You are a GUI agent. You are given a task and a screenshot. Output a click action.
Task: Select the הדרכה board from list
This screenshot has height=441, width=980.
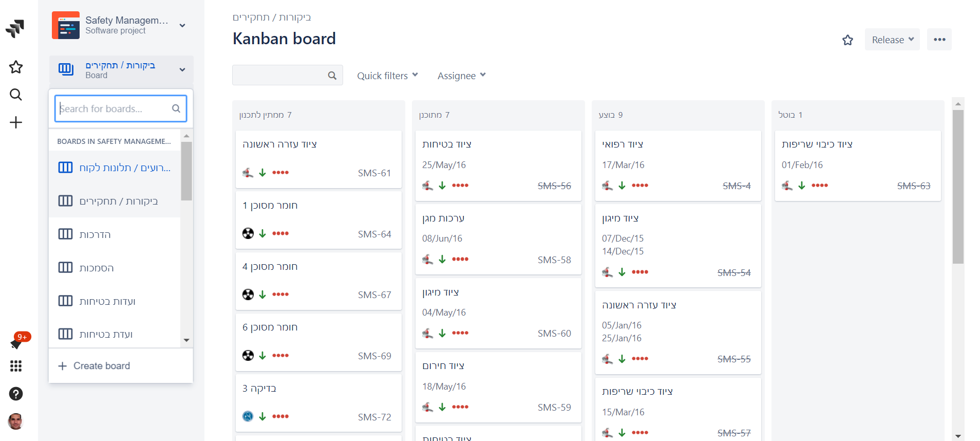click(x=95, y=234)
